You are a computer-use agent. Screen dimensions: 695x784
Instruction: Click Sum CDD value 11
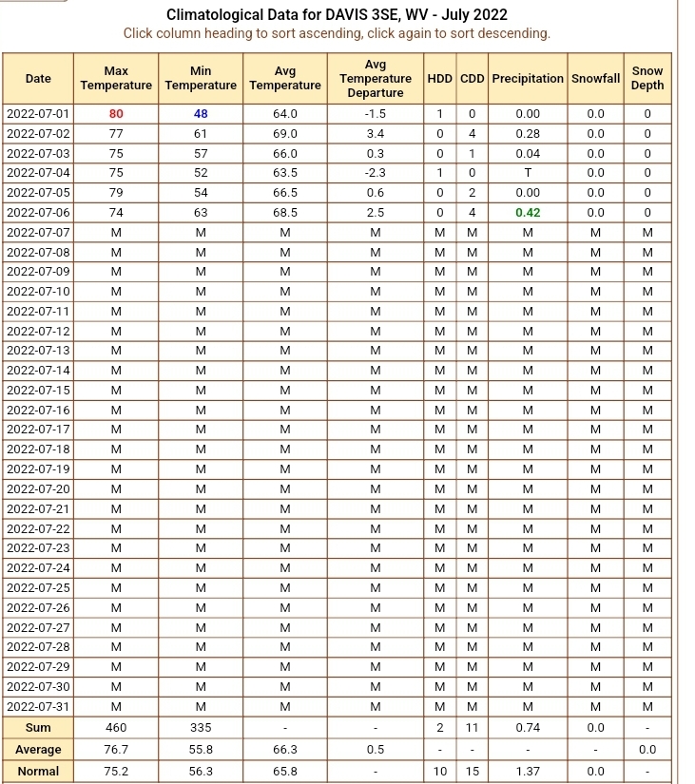tap(473, 728)
